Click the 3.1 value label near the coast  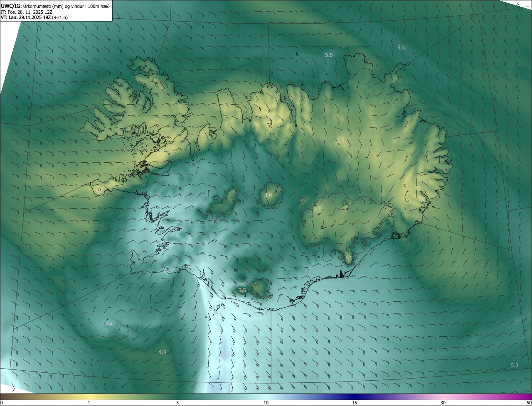click(x=348, y=257)
